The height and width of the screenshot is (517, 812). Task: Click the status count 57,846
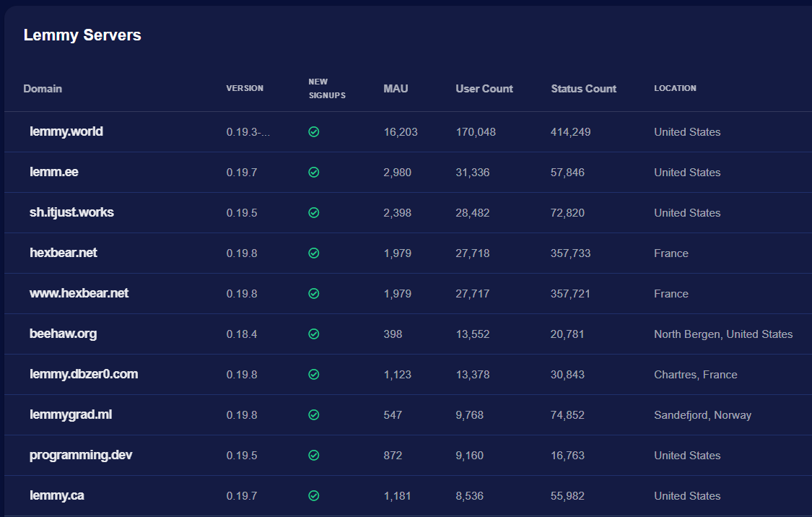point(567,173)
